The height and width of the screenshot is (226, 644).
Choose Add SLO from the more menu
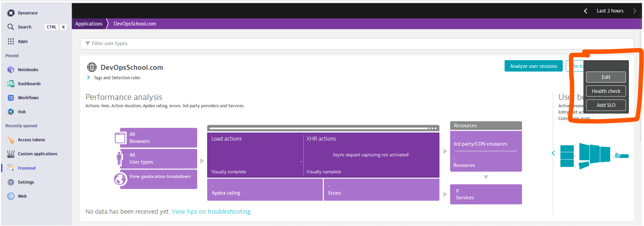pos(606,105)
